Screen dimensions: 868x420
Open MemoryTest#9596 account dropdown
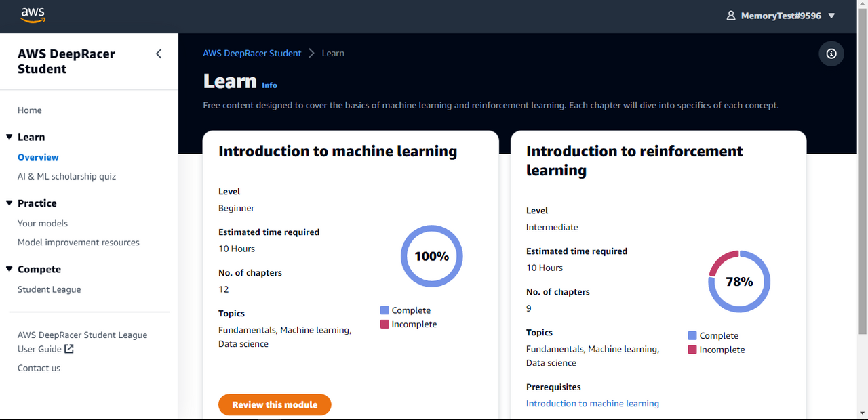coord(831,16)
